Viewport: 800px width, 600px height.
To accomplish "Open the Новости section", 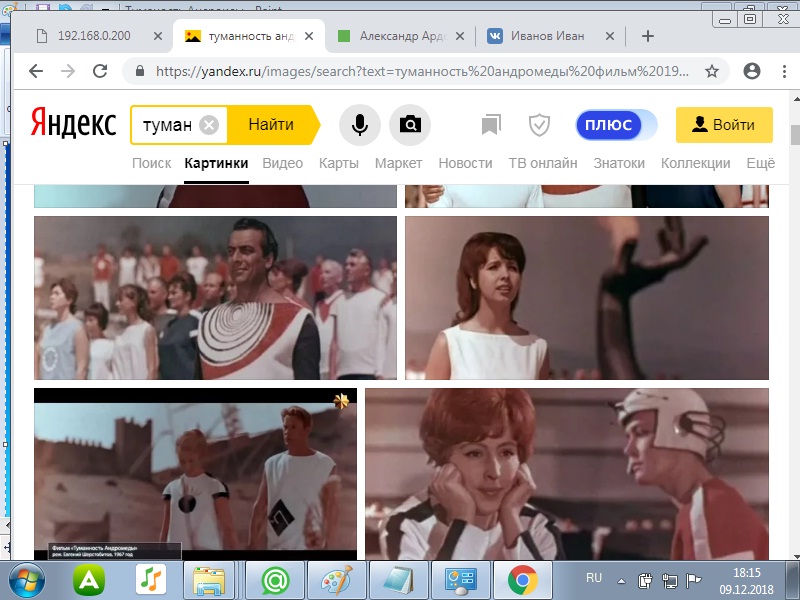I will pyautogui.click(x=465, y=163).
